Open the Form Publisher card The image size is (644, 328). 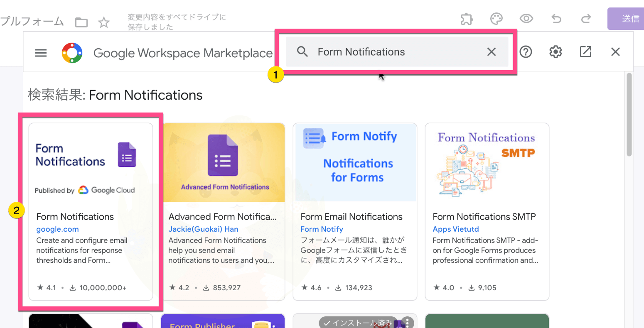tap(223, 321)
